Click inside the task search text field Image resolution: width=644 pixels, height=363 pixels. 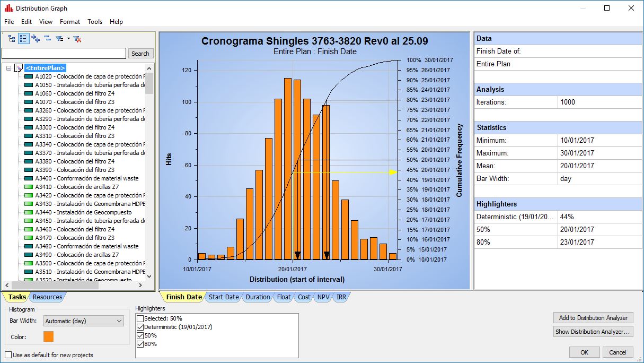point(64,54)
